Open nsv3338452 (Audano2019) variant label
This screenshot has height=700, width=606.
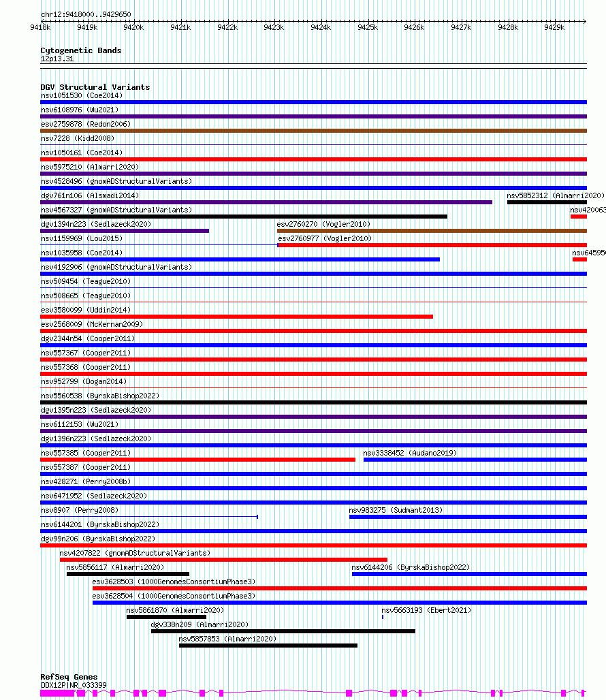[410, 453]
